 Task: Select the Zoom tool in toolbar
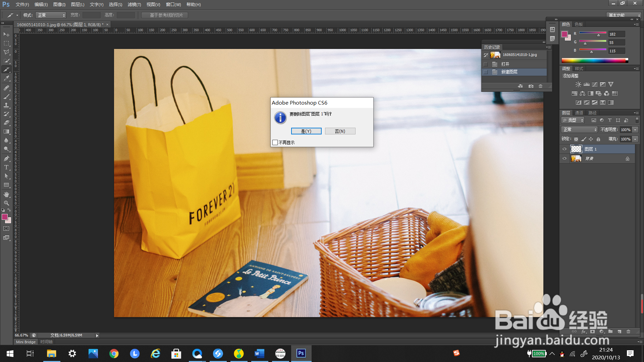(x=6, y=203)
